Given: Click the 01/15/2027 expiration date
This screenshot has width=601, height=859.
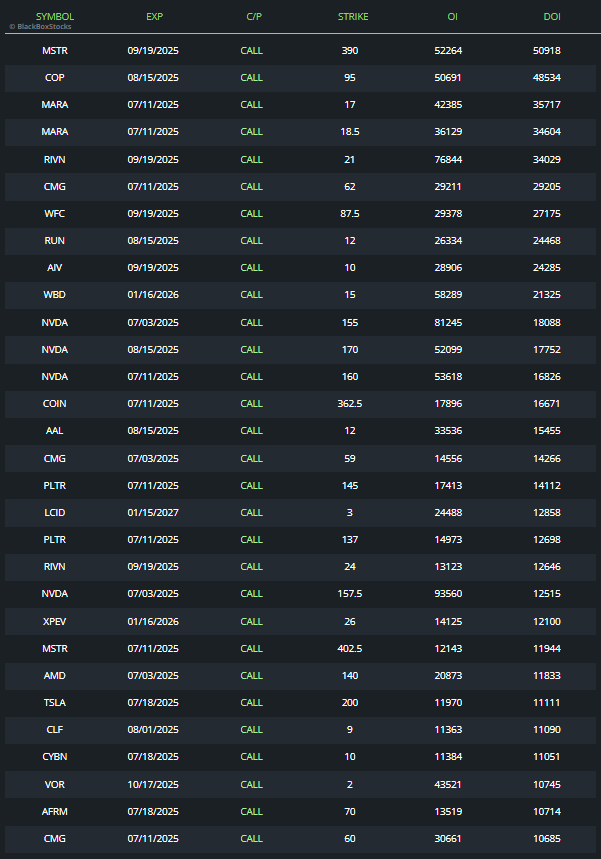Looking at the screenshot, I should click(153, 512).
